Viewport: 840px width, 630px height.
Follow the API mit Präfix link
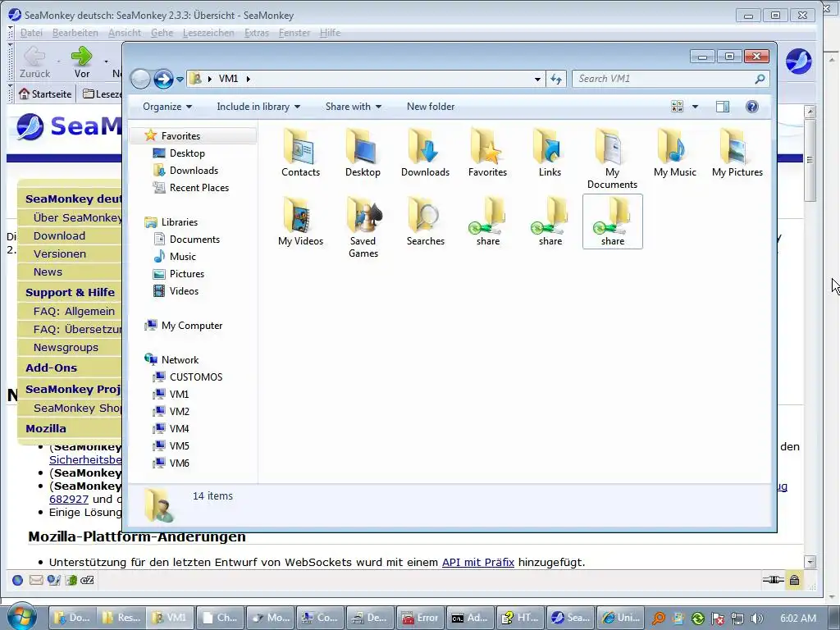pos(478,562)
